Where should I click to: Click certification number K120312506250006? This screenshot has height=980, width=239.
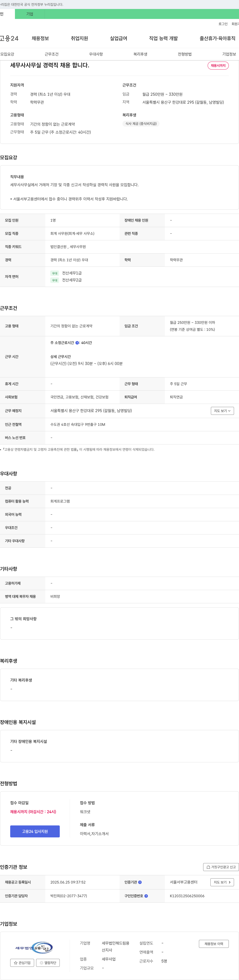187,896
